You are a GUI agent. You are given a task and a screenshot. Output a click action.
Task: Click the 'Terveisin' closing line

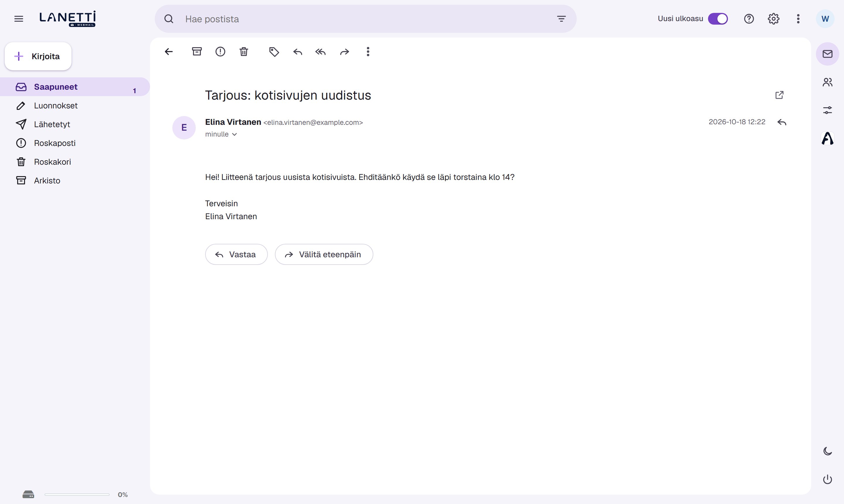click(222, 203)
